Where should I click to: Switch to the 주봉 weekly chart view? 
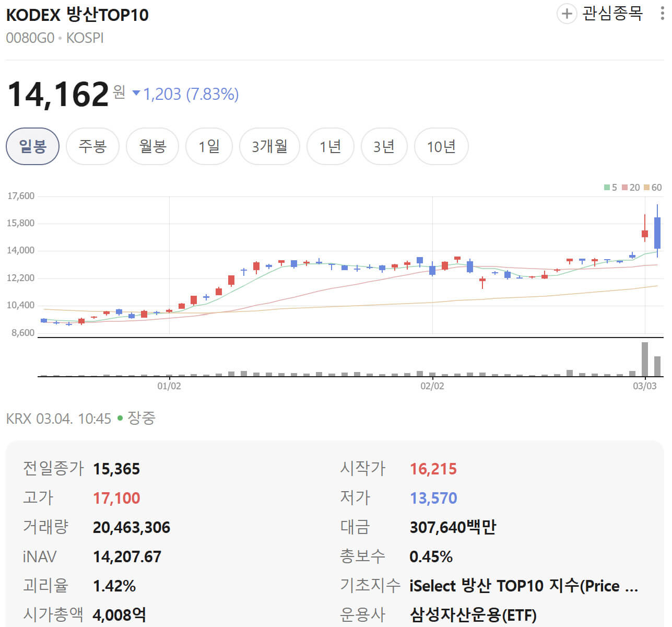92,147
